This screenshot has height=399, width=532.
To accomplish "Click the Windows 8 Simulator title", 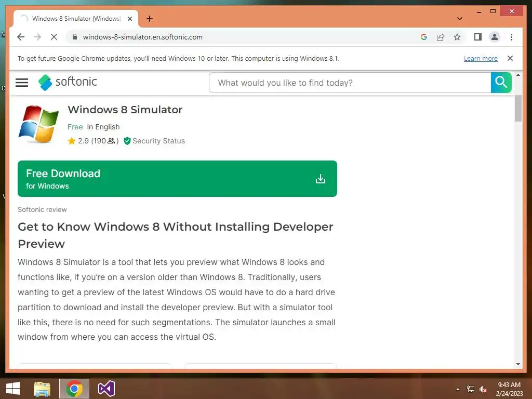I will [125, 110].
